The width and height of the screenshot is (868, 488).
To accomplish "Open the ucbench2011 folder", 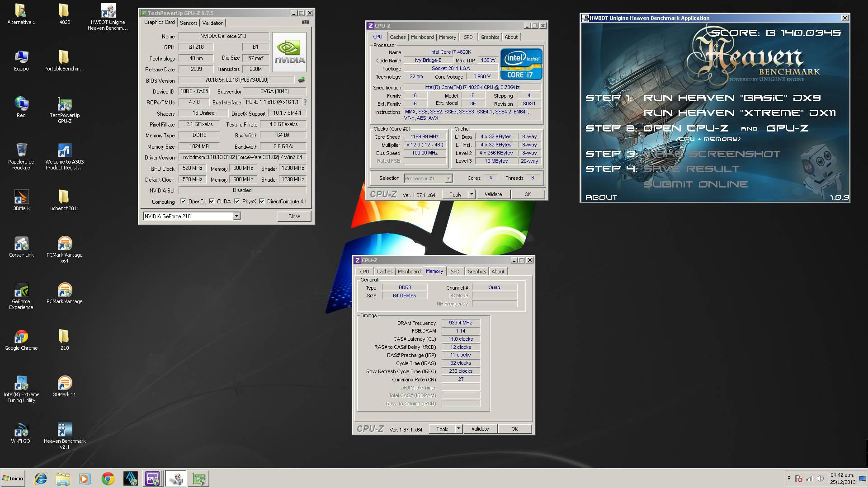I will pyautogui.click(x=64, y=200).
